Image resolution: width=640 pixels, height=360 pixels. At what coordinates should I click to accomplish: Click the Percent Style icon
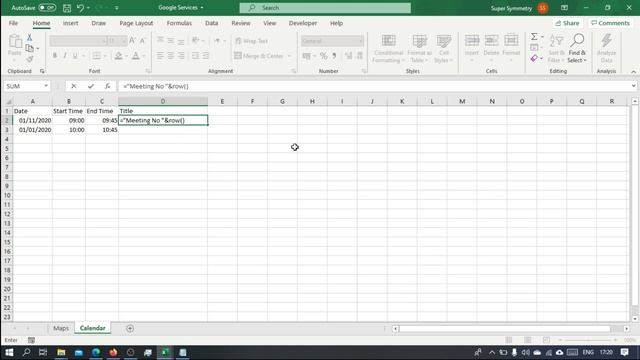point(323,56)
